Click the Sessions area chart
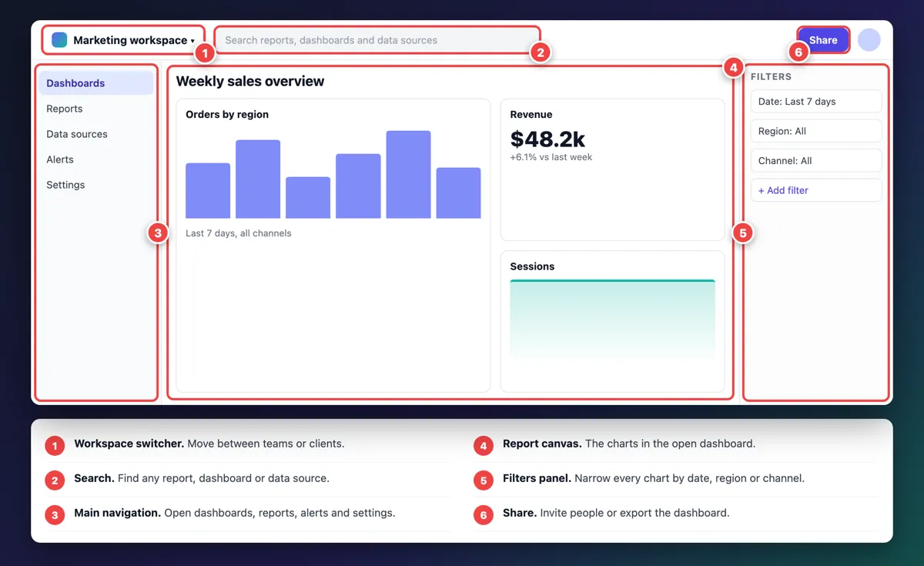 pyautogui.click(x=612, y=320)
